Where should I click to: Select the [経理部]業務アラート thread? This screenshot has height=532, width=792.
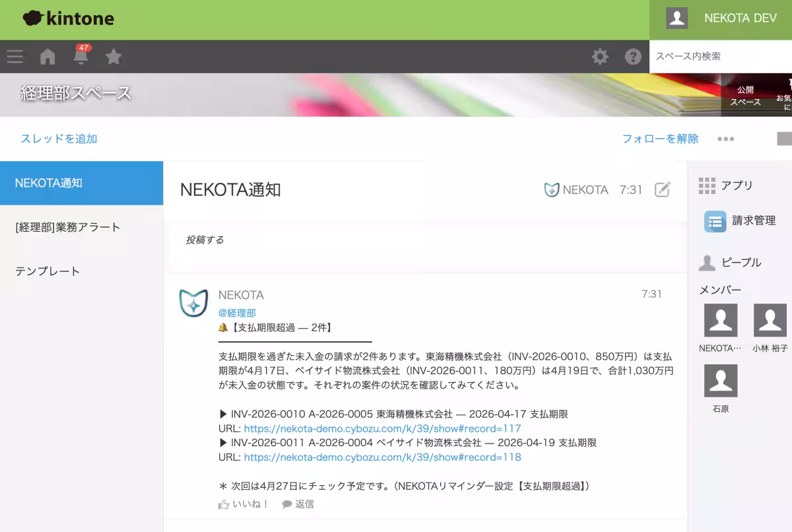click(x=68, y=227)
